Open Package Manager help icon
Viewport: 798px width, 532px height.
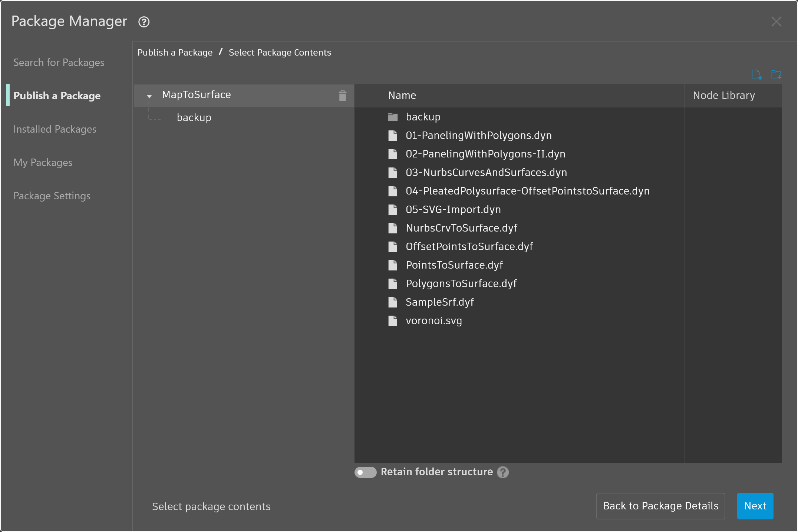[144, 22]
